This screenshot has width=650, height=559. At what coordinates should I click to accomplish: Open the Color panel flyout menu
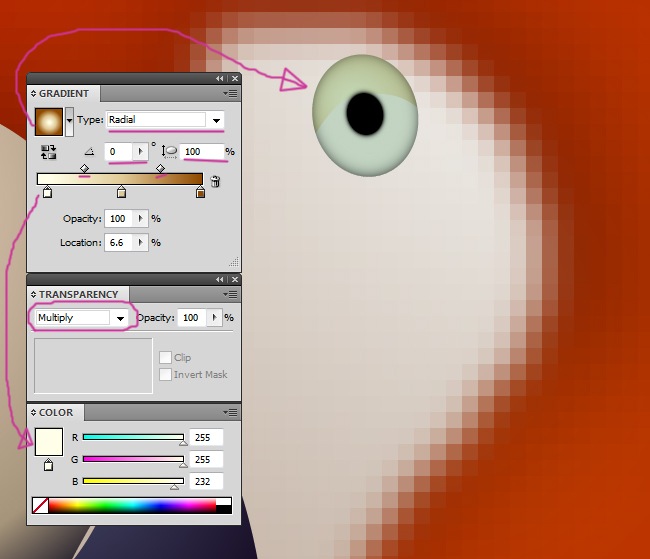pyautogui.click(x=231, y=412)
